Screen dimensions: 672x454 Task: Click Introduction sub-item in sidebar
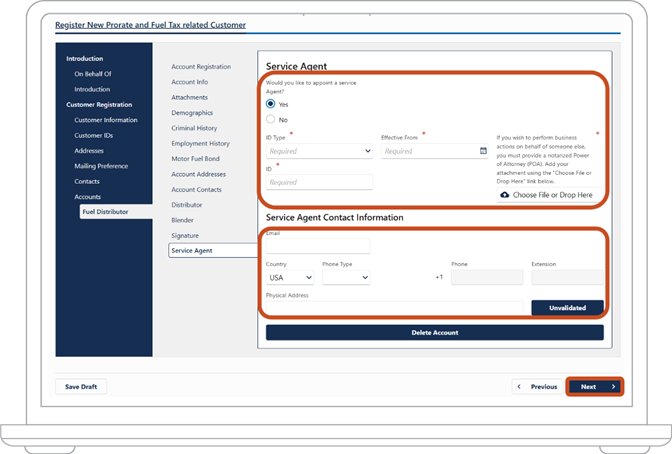92,89
